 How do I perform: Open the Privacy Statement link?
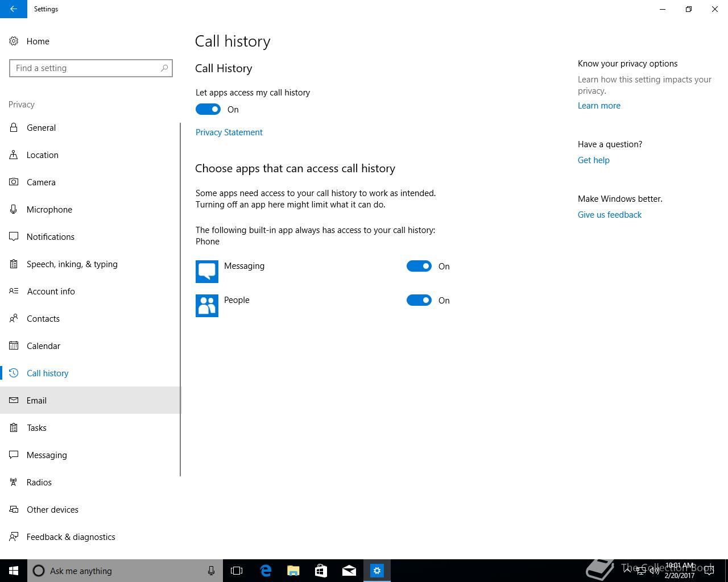coord(229,132)
